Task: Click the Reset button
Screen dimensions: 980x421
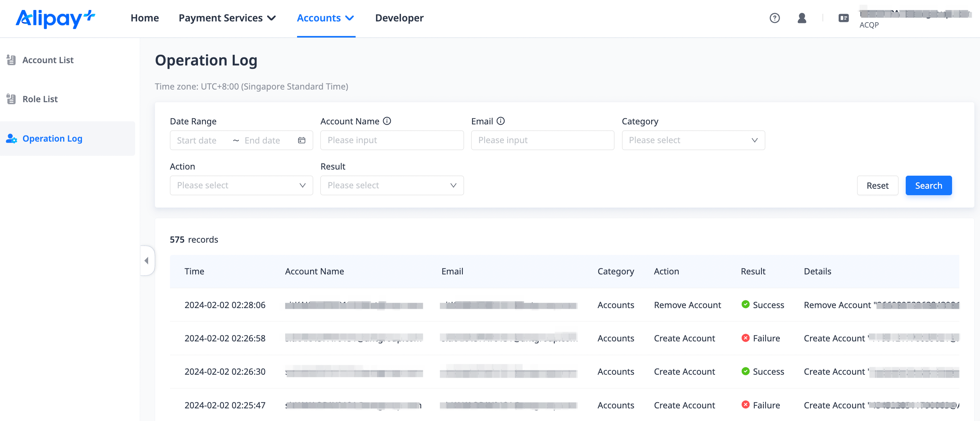Action: 877,186
